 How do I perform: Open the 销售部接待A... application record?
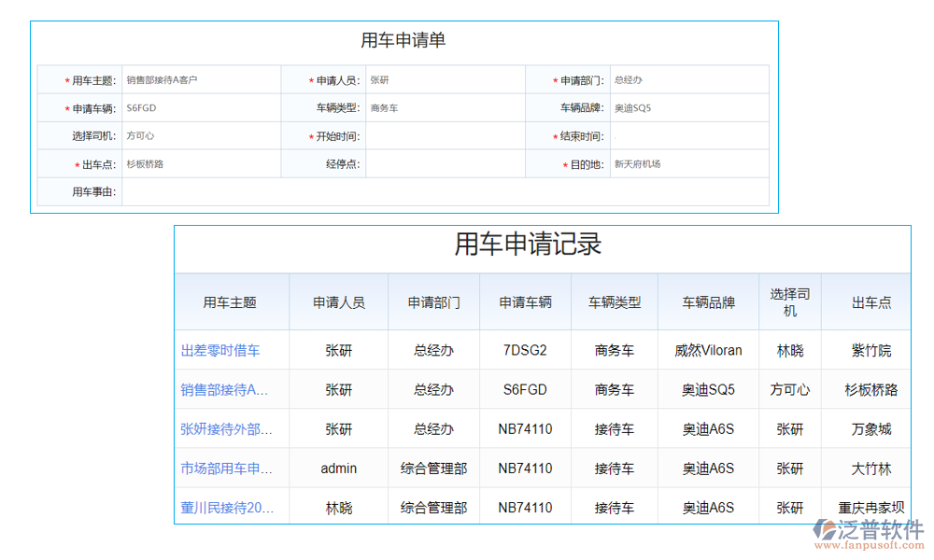click(222, 389)
